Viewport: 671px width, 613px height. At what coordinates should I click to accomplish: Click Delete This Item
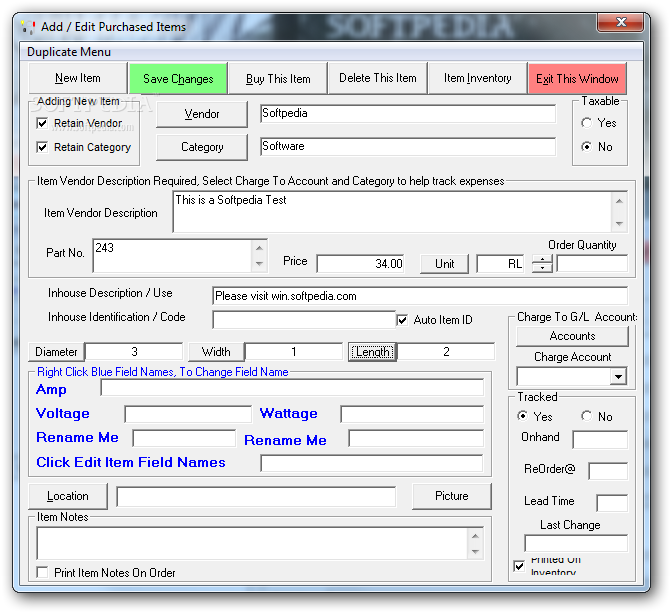(x=377, y=78)
